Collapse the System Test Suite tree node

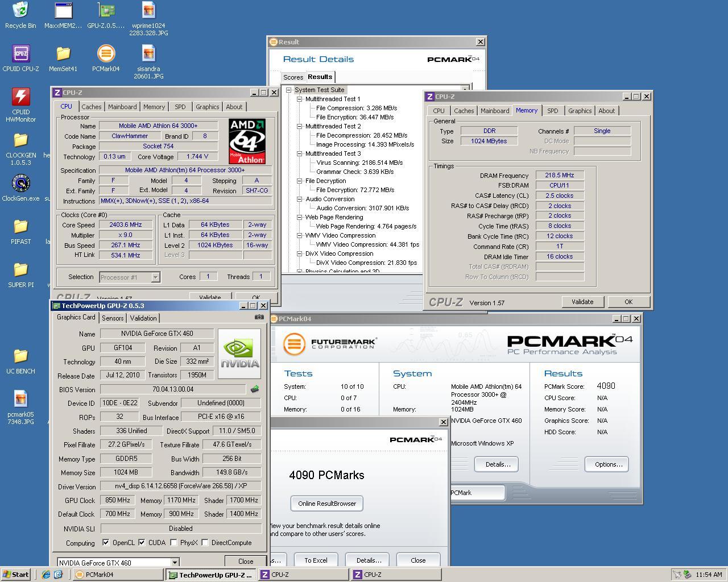pos(289,90)
